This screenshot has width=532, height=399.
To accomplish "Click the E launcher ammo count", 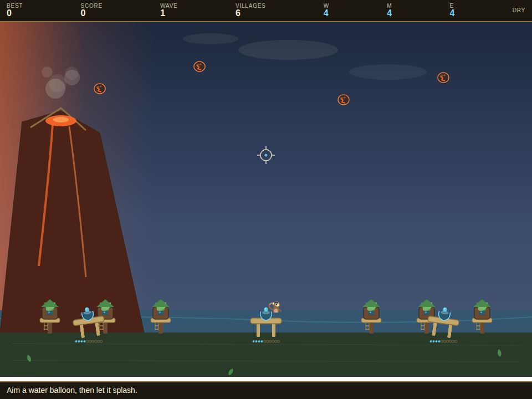I will click(452, 10).
